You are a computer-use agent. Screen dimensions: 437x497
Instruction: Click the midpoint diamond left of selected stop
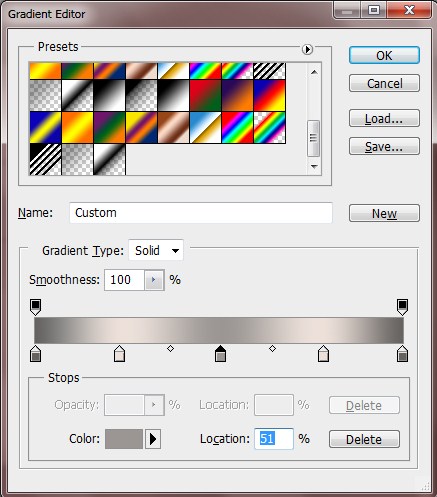(170, 349)
